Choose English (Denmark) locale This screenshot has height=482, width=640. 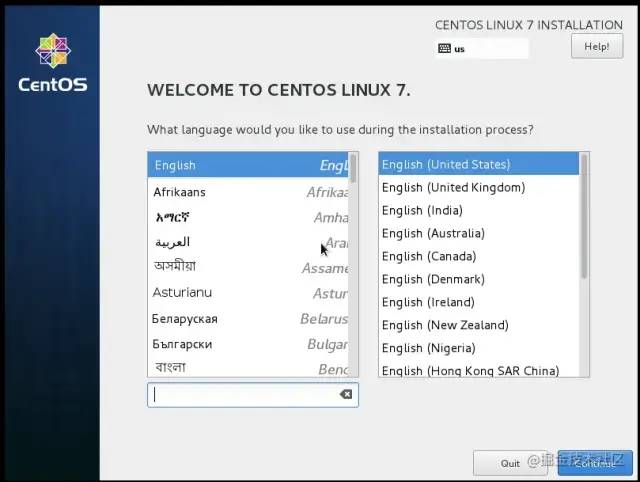[x=479, y=279]
